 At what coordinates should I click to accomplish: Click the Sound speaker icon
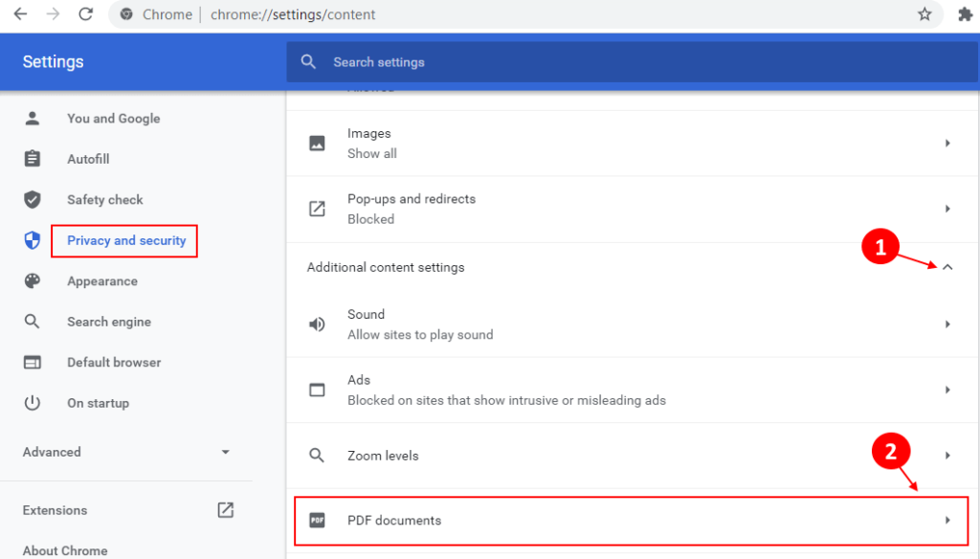click(x=317, y=324)
